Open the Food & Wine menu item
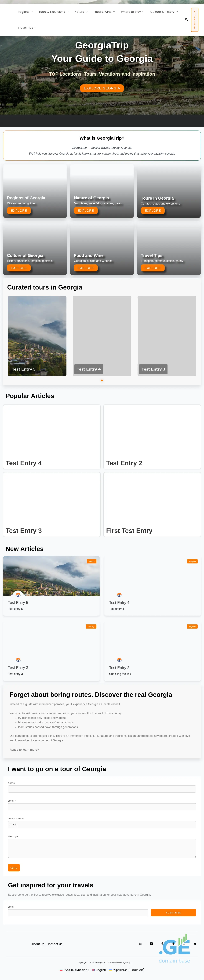The height and width of the screenshot is (980, 204). [104, 12]
